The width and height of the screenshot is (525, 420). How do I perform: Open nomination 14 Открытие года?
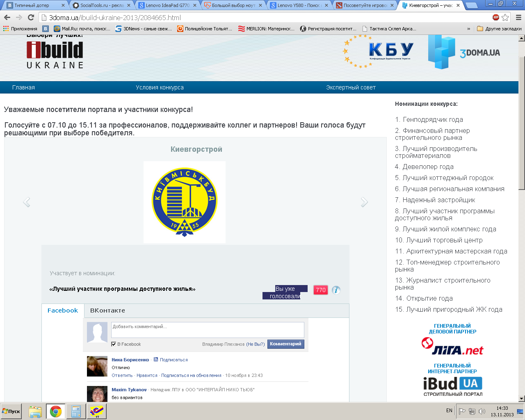(424, 298)
